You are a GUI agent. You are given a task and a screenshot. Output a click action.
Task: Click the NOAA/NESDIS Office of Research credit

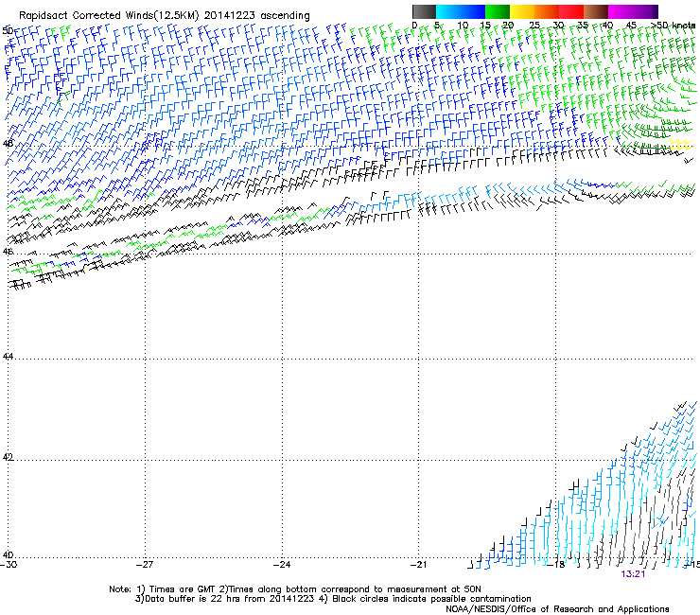pos(557,609)
